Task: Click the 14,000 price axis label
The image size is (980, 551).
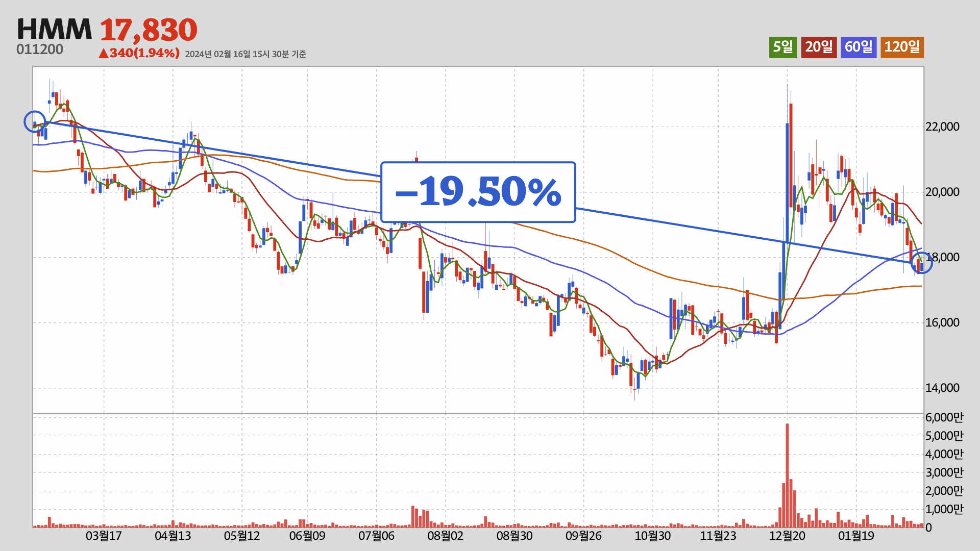Action: [942, 388]
